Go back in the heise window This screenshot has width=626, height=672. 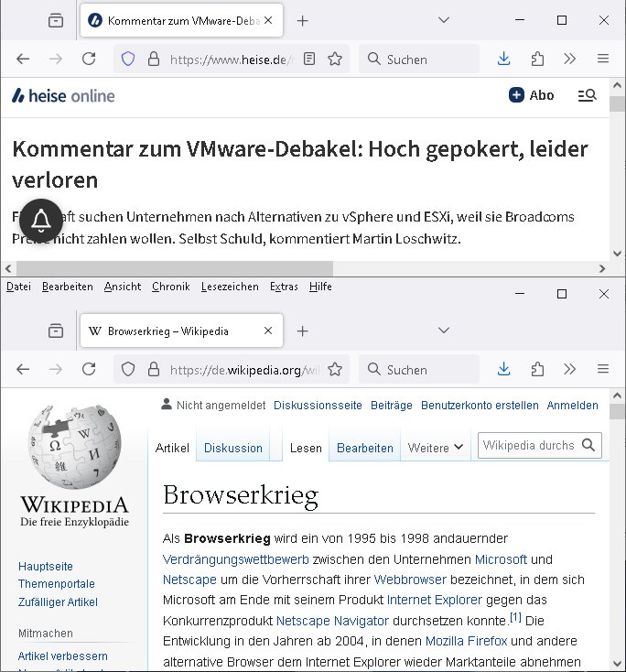pos(23,59)
